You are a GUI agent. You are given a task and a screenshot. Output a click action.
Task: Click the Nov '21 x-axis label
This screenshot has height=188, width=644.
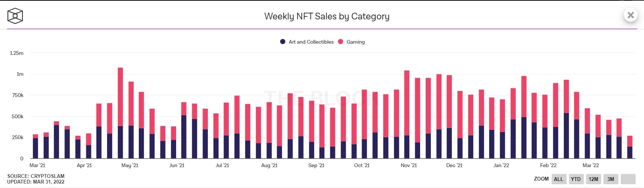[x=409, y=165]
